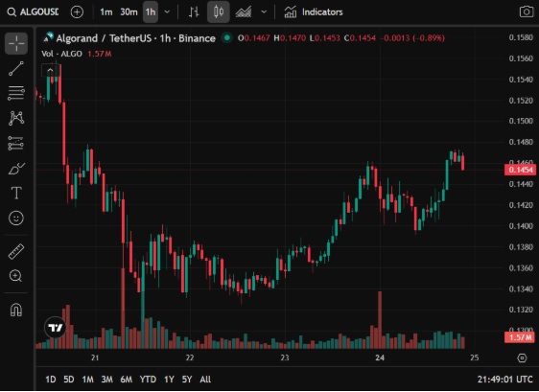Select the ruler measure tool
The image size is (539, 392).
(16, 251)
